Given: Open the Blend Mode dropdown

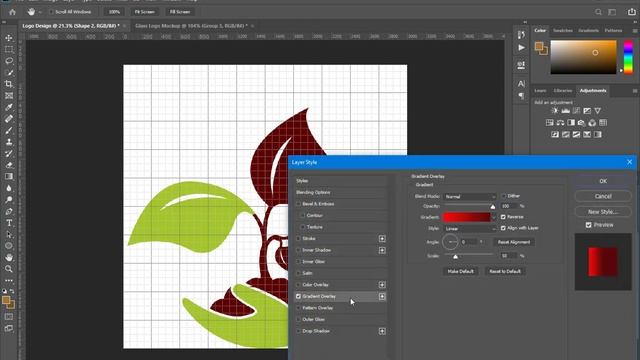Looking at the screenshot, I should (x=470, y=196).
